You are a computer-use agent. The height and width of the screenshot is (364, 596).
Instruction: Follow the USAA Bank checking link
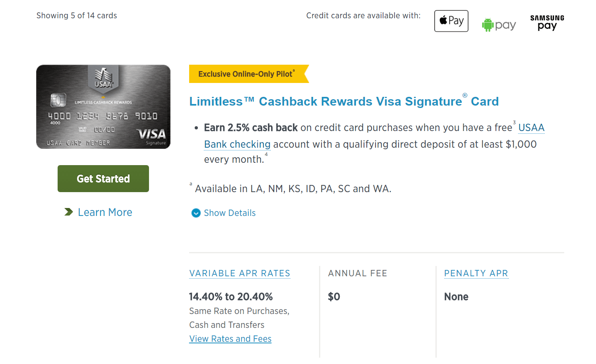pos(237,144)
